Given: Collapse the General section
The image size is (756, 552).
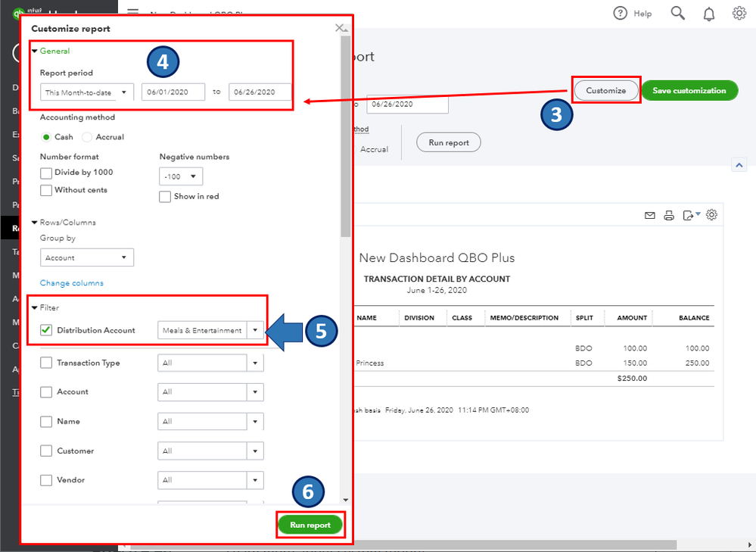Looking at the screenshot, I should point(51,51).
